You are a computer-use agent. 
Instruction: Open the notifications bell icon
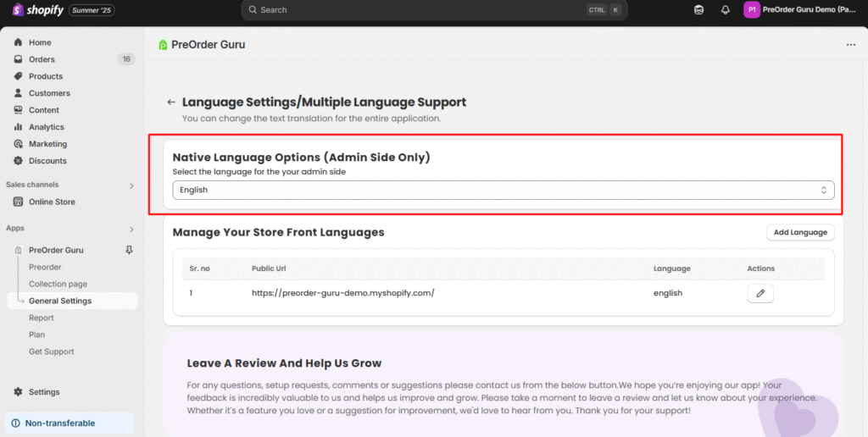(725, 10)
